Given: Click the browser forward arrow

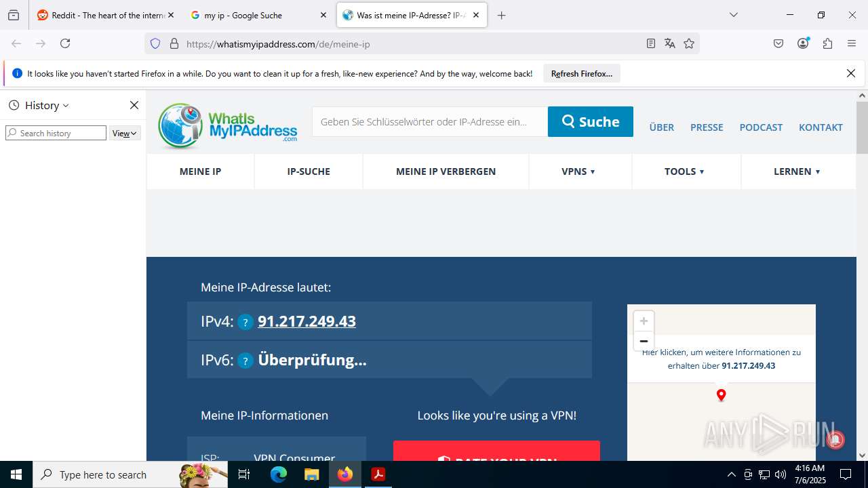Looking at the screenshot, I should [x=41, y=43].
